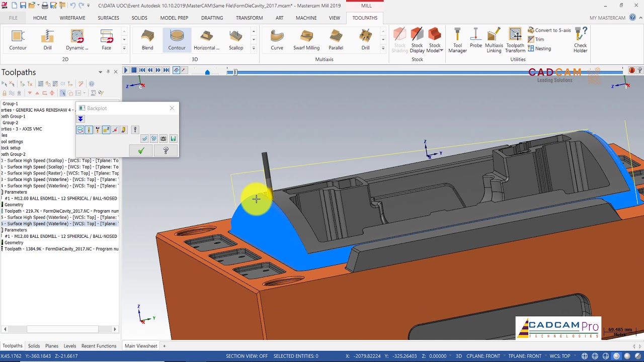This screenshot has width=644, height=362.
Task: Toggle backplot trace mode
Action: [176, 70]
